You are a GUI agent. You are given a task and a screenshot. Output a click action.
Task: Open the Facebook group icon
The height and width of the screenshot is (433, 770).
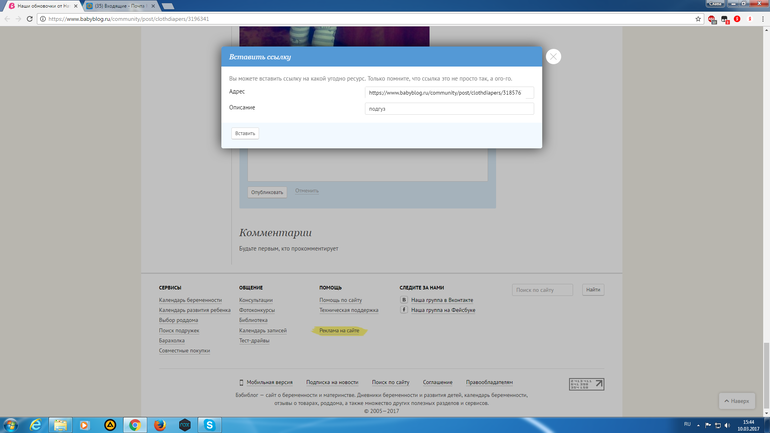404,311
